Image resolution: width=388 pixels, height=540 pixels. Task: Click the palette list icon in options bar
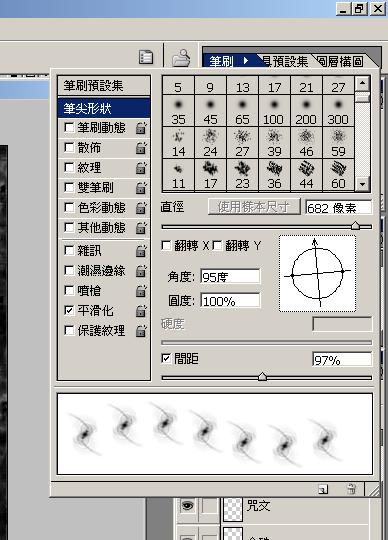tap(146, 57)
